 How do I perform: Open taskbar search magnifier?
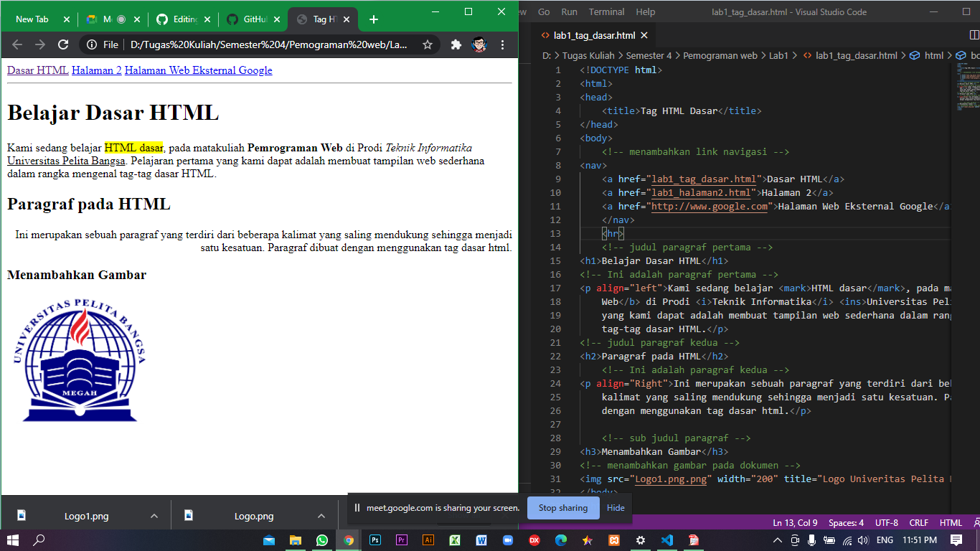pos(39,540)
